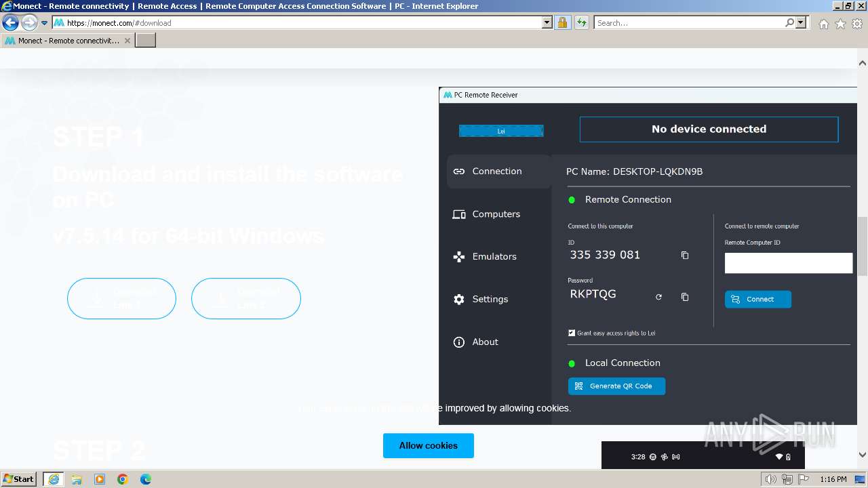The width and height of the screenshot is (868, 488).
Task: Click Allow cookies button
Action: [x=429, y=446]
